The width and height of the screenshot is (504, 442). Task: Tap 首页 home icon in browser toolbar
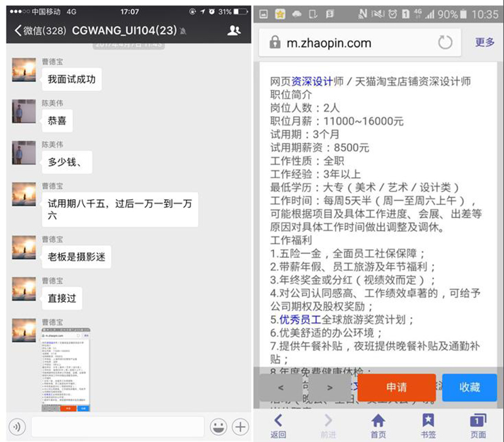(x=379, y=426)
